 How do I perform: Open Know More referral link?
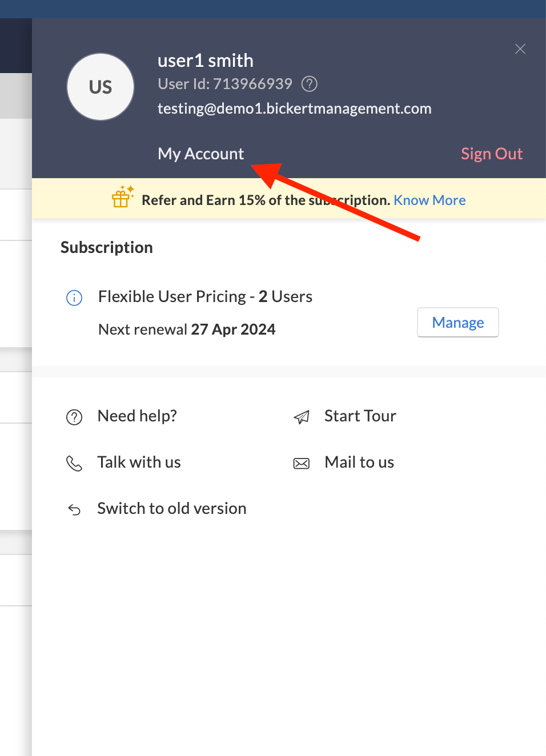click(x=429, y=200)
